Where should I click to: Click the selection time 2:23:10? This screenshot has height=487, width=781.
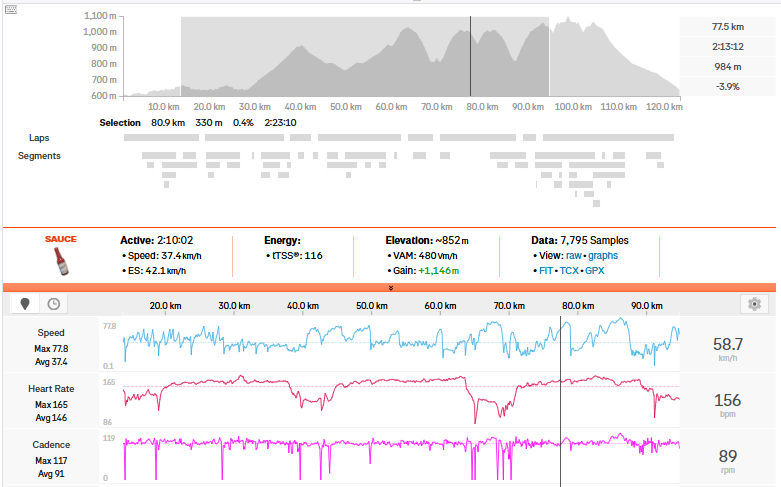click(280, 122)
